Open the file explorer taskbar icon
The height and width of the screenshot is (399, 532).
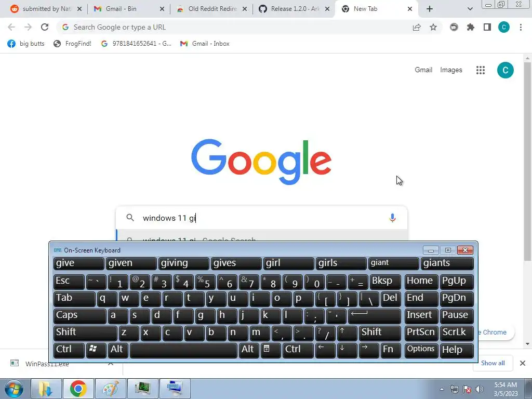coord(46,389)
